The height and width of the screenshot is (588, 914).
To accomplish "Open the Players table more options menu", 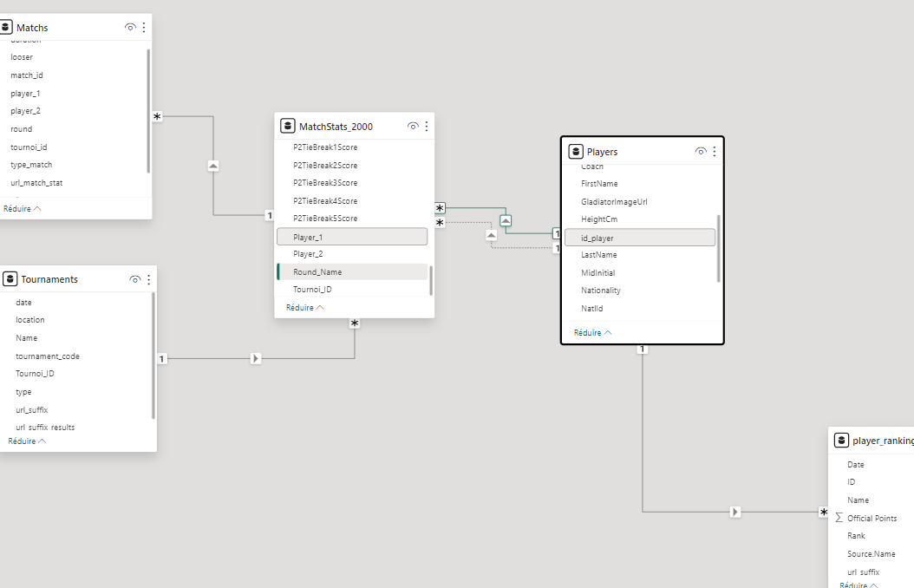I will pos(715,152).
